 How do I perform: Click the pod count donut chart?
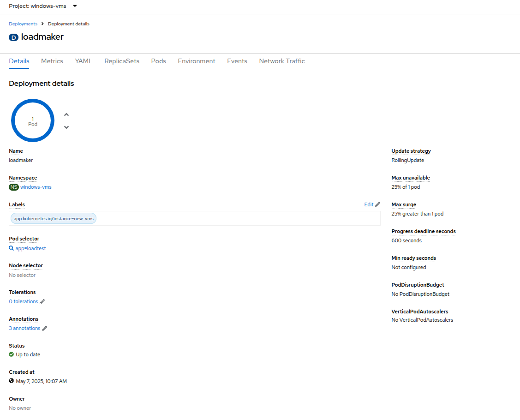tap(33, 121)
